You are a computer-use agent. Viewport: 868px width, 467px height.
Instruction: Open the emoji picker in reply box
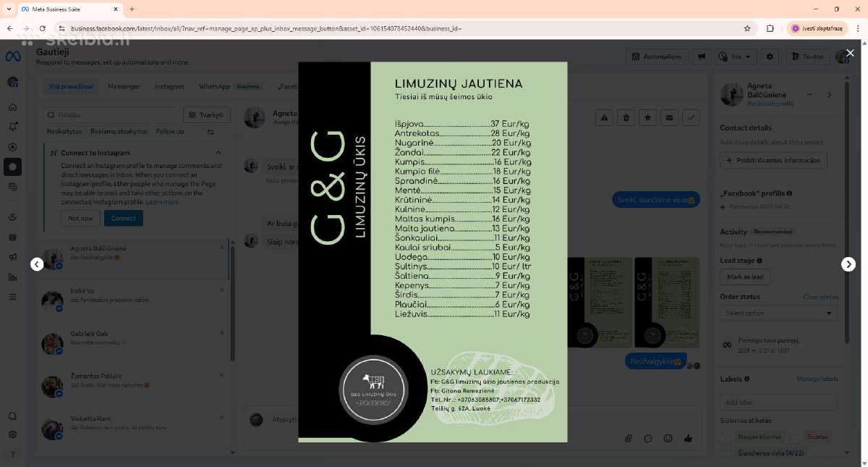(x=668, y=438)
